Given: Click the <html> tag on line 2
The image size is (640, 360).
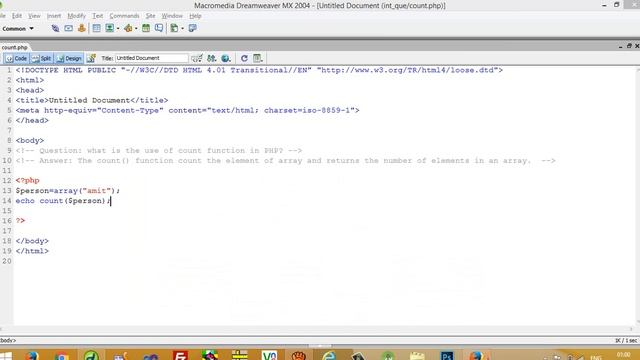Looking at the screenshot, I should (x=30, y=80).
